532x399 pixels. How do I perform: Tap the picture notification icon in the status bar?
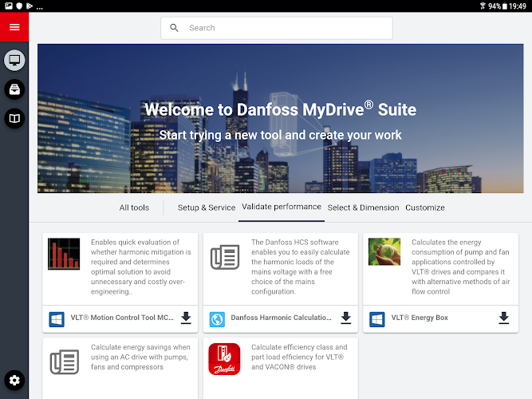point(9,6)
